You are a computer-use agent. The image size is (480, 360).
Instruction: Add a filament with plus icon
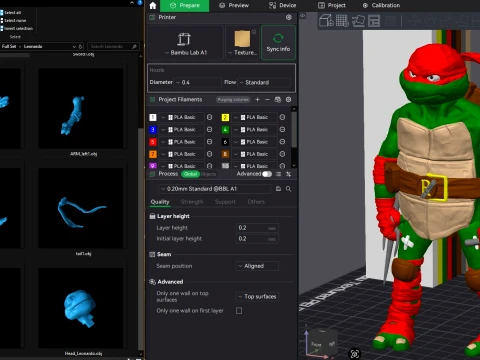click(257, 99)
